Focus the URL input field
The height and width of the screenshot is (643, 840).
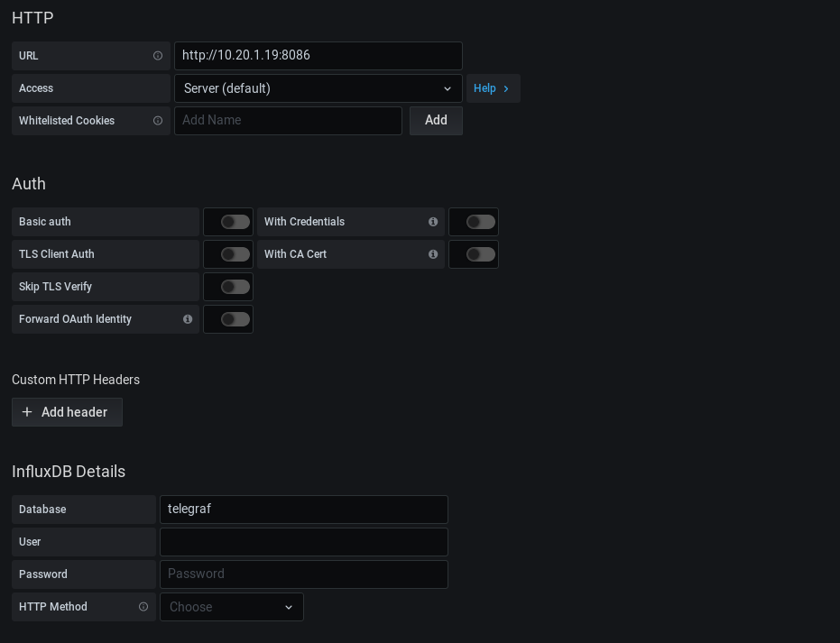tap(318, 56)
